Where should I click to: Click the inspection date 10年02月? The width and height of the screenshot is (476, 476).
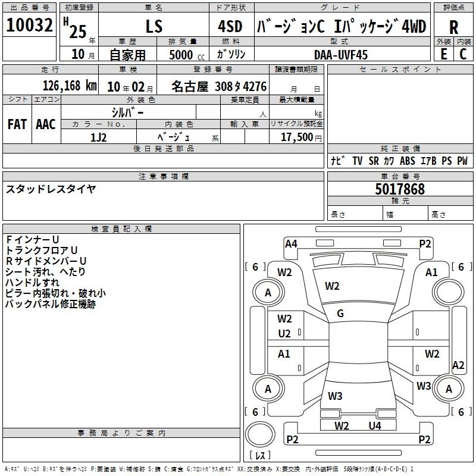click(x=130, y=87)
